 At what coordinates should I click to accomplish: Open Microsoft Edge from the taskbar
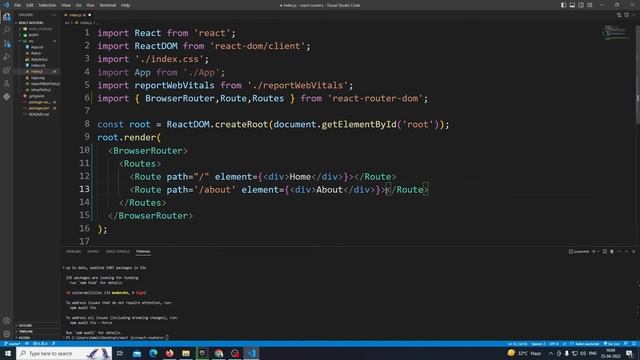coord(153,353)
